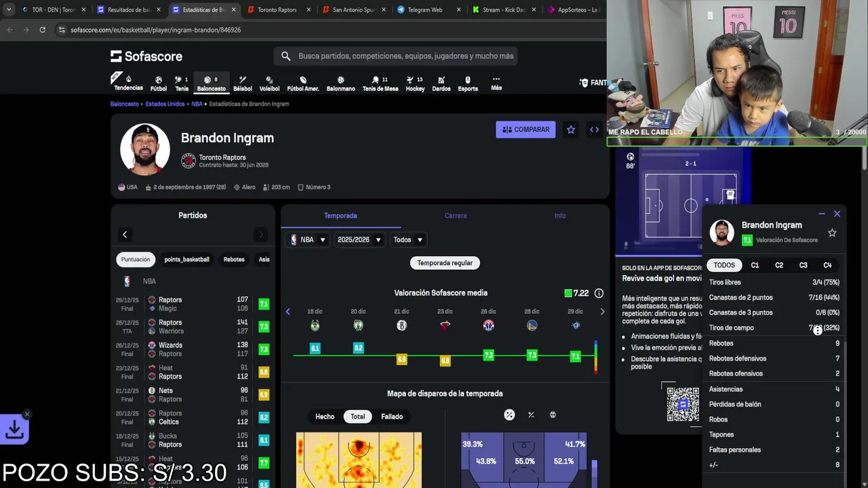Viewport: 868px width, 488px height.
Task: Close the Brandon Ingram stats popup
Action: pyautogui.click(x=837, y=214)
